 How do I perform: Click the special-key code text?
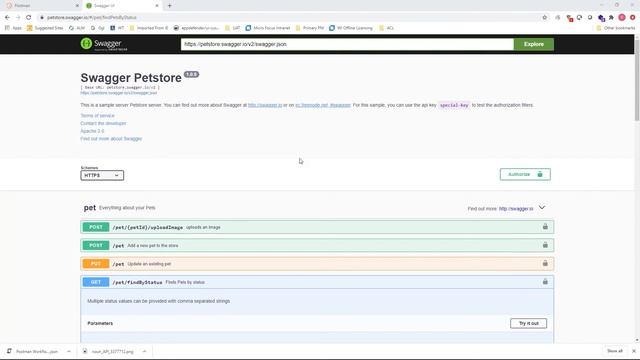click(x=454, y=105)
